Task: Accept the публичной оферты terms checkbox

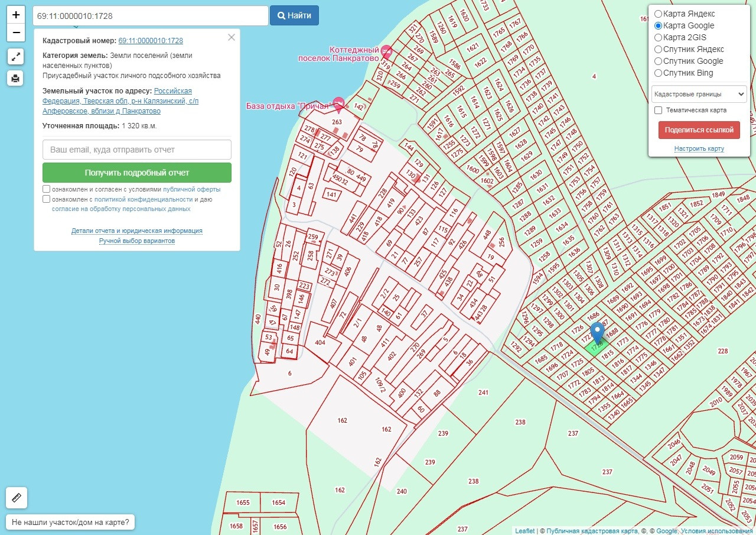Action: coord(46,189)
